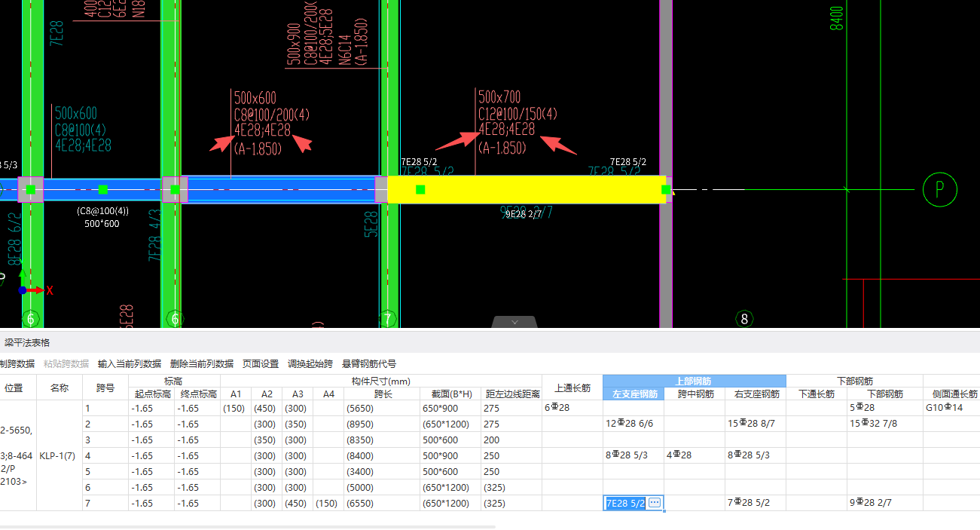
Task: Click the (8950) span length cell
Action: tap(383, 424)
